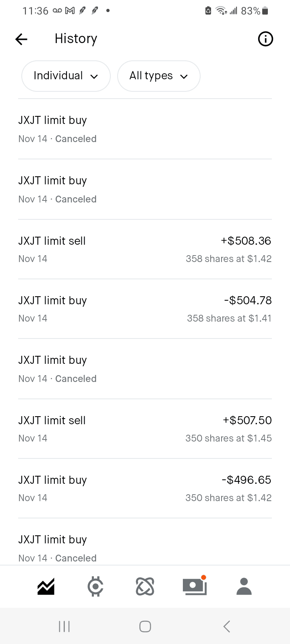Select canceled JXJT buy below the $504.78 order
Image resolution: width=290 pixels, height=644 pixels.
pos(145,369)
